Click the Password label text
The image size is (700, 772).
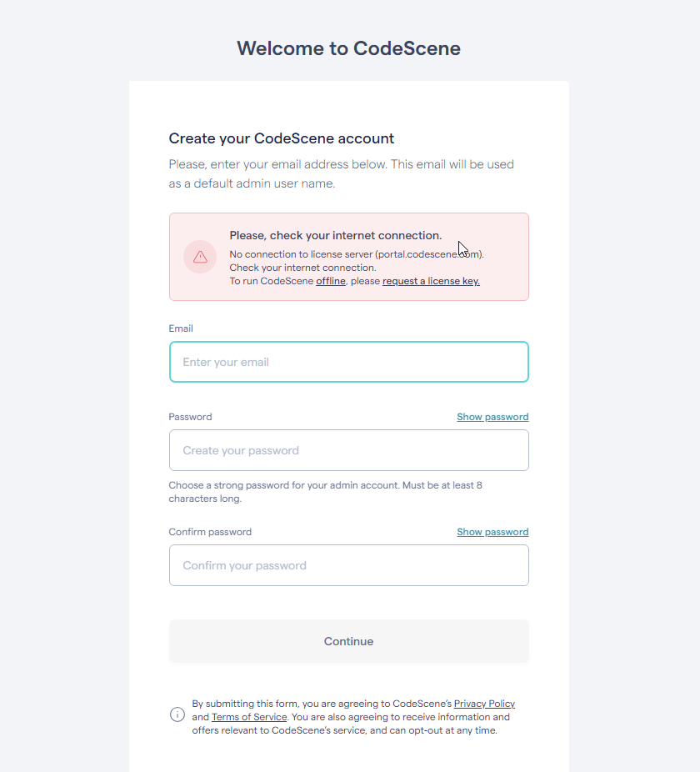[190, 417]
